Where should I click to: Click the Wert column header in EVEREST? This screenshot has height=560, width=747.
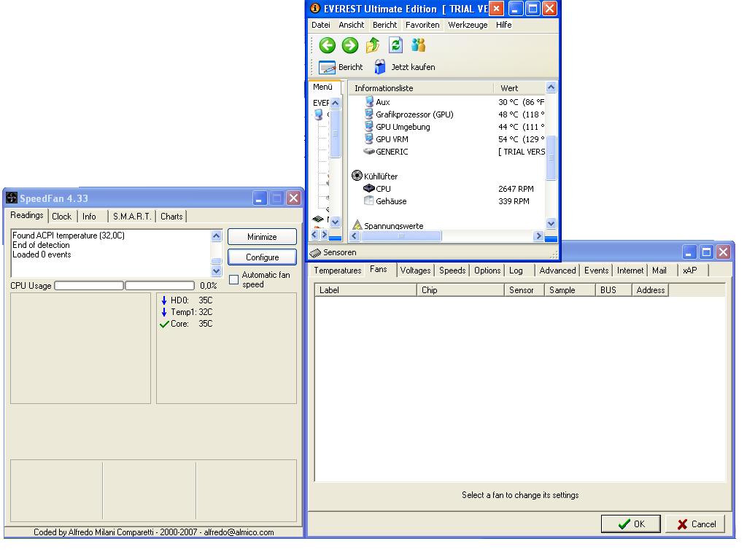click(519, 88)
